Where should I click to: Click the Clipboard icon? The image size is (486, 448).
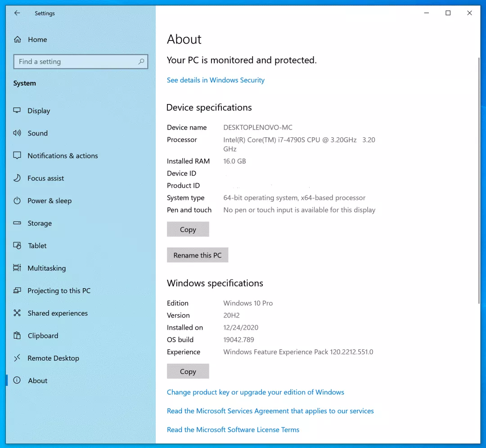pos(17,335)
